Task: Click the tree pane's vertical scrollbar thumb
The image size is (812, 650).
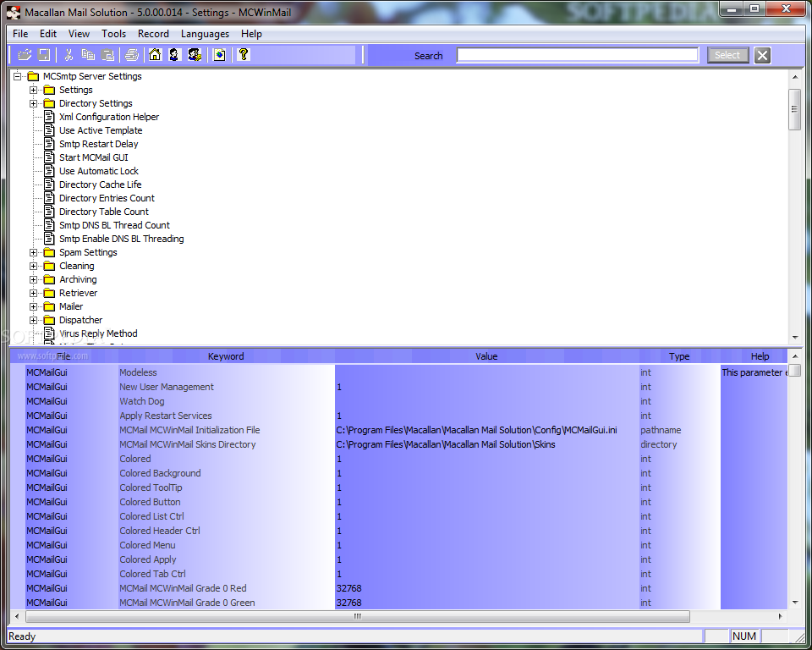Action: click(x=795, y=109)
